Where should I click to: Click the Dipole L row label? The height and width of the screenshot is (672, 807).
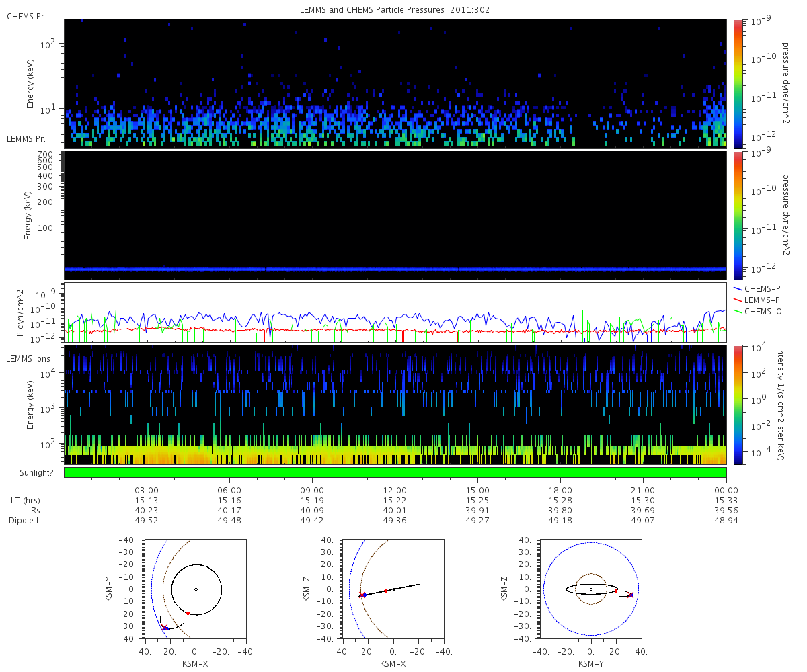pyautogui.click(x=25, y=521)
